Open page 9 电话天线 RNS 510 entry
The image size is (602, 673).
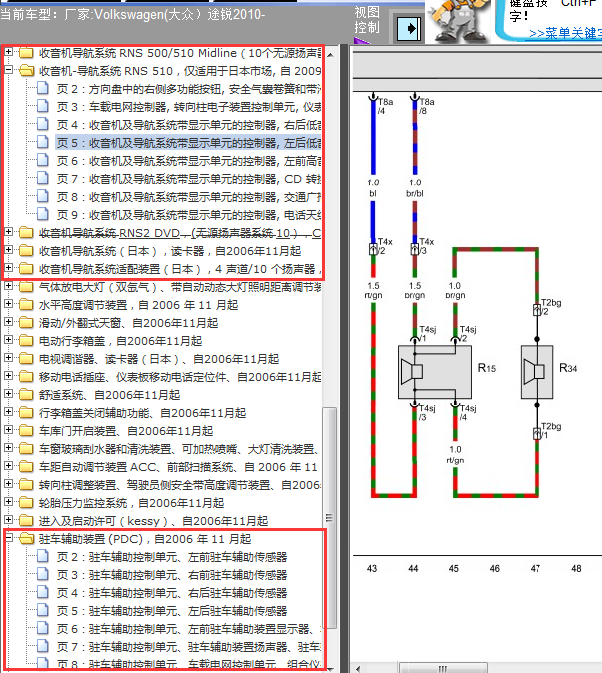coord(188,215)
